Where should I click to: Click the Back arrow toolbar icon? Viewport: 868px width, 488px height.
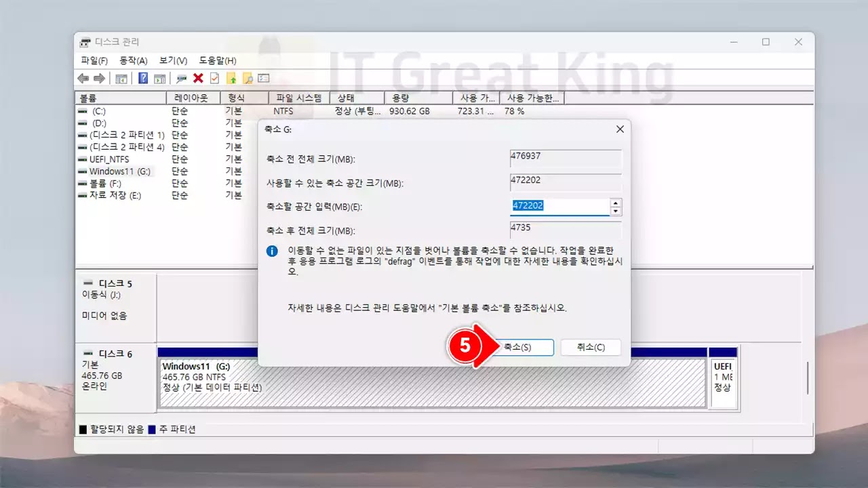(x=83, y=78)
